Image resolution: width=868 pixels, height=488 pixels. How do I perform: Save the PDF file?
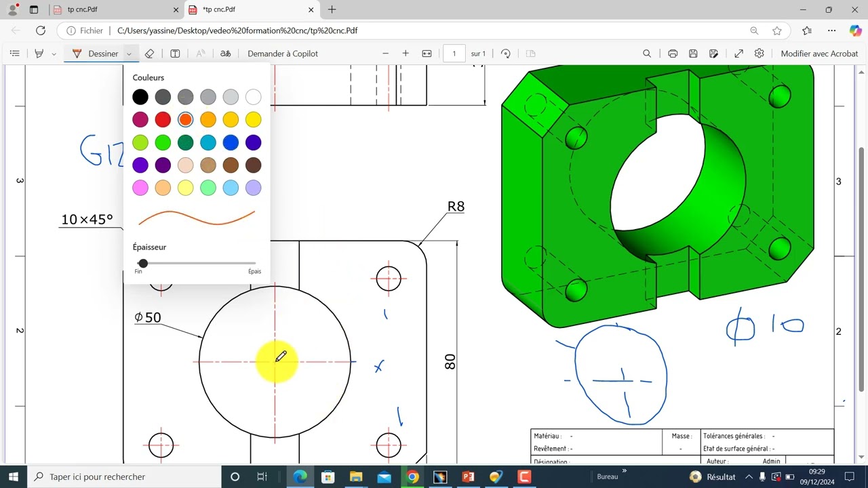(693, 54)
